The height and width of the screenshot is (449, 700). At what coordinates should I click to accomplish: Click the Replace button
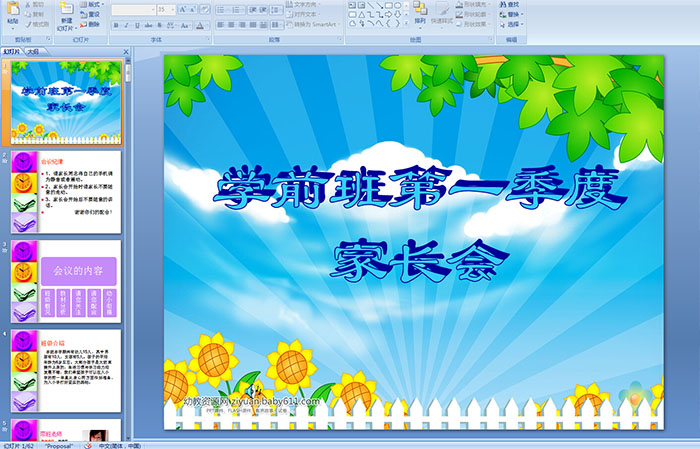tap(512, 14)
